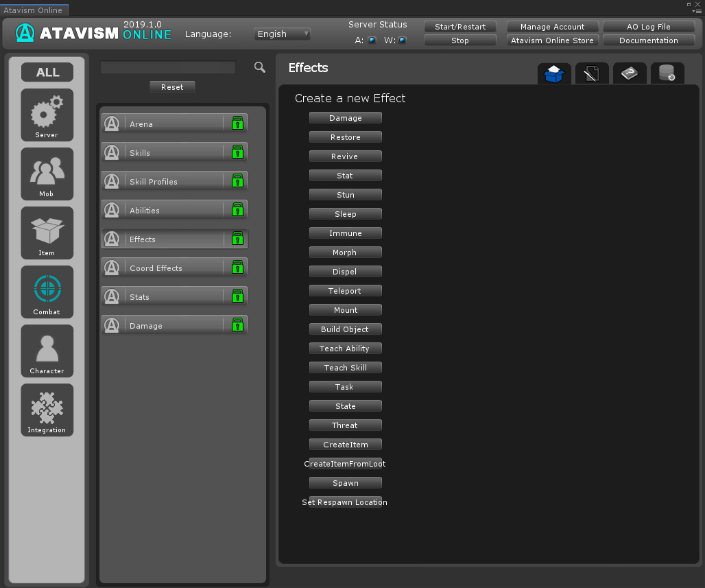This screenshot has height=588, width=705.
Task: Toggle the green lock on Stats
Action: 237,296
